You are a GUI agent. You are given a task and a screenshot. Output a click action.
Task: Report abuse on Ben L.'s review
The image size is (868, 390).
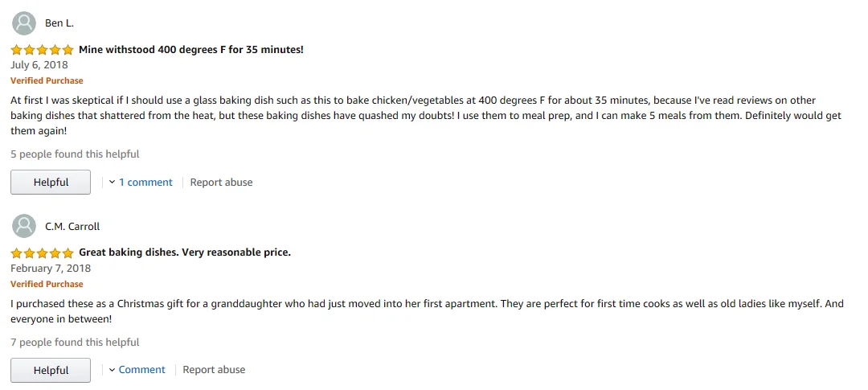[221, 183]
